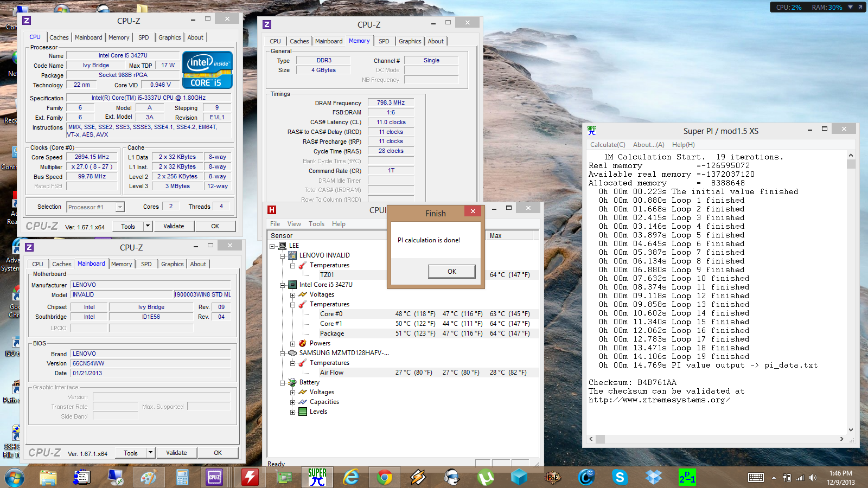Open the Processor #1 selection combo box
This screenshot has height=488, width=868.
click(x=95, y=207)
